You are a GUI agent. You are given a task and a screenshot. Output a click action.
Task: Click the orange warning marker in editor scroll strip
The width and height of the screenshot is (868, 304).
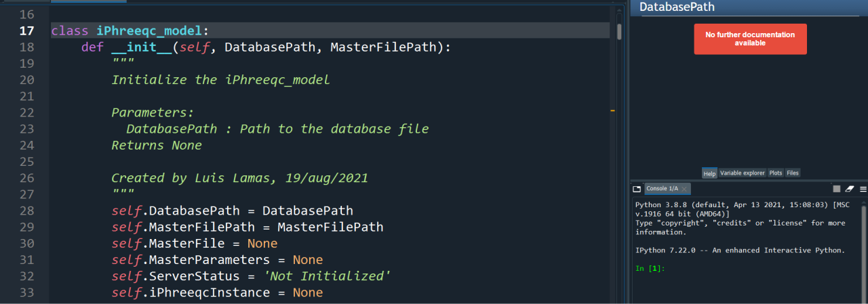pos(612,110)
